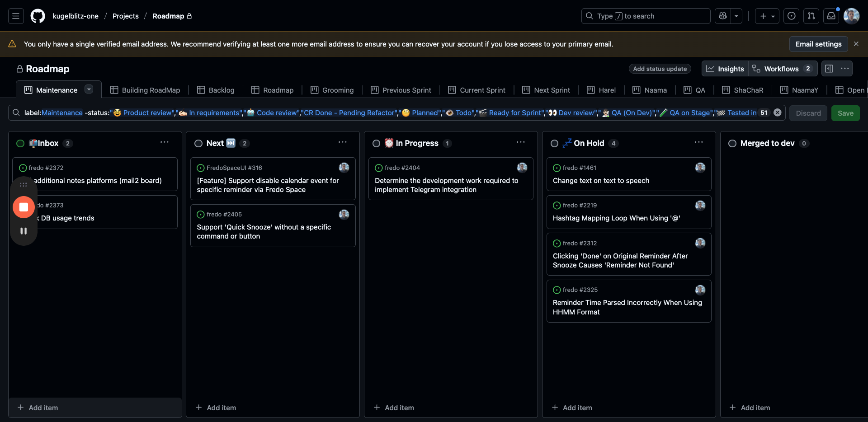Open the Inbox column options menu
This screenshot has width=868, height=422.
tap(164, 142)
